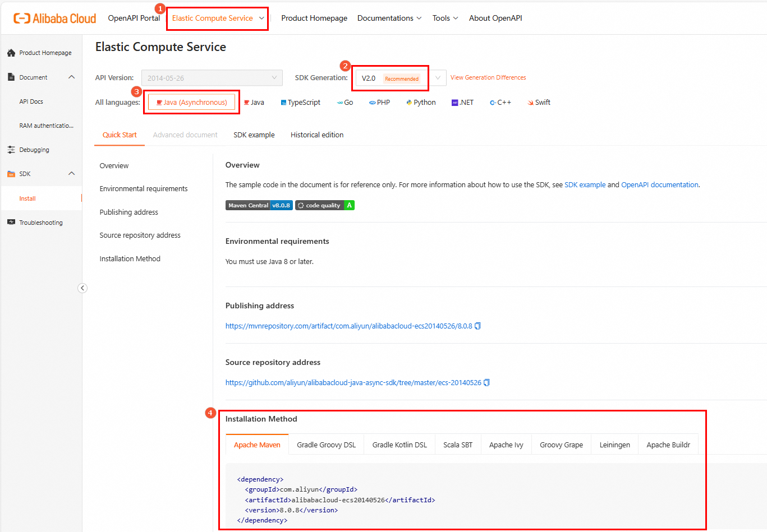
Task: Select the Gradle Kotlin DSL tab
Action: tap(399, 445)
